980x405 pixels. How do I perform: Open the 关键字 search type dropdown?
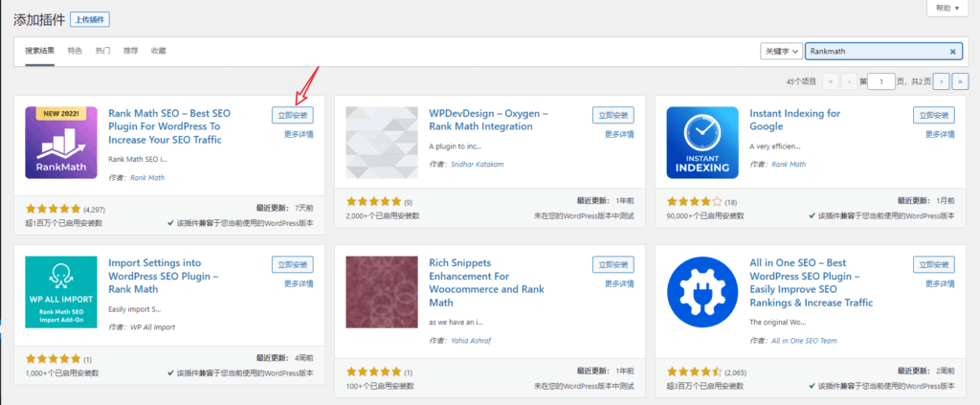click(781, 52)
